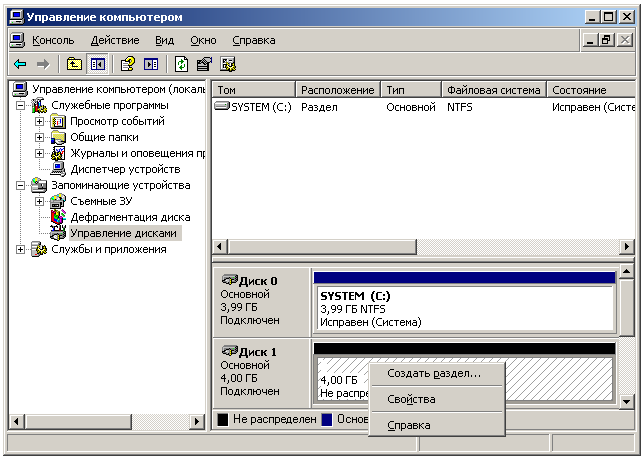This screenshot has width=644, height=458.
Task: Sort by the Состояние column header
Action: click(591, 90)
